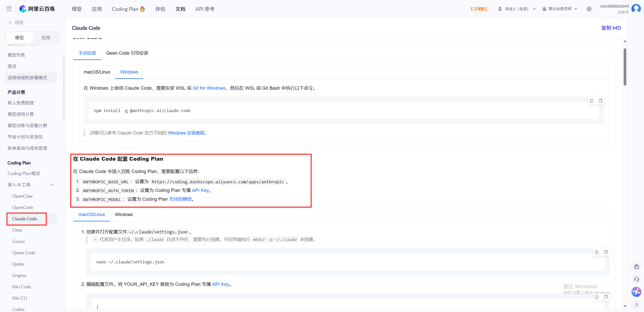Click the 复制 MD button
Viewport: 644px width, 312px height.
point(611,28)
